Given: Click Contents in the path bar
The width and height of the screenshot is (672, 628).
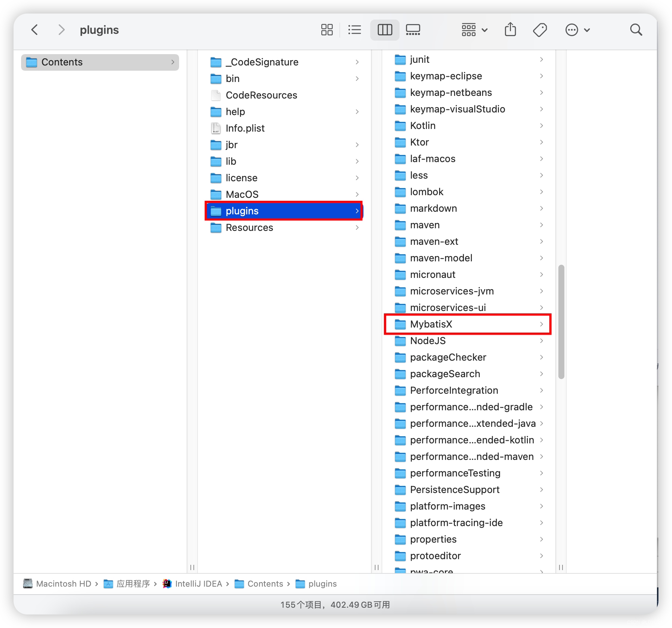Looking at the screenshot, I should 259,584.
